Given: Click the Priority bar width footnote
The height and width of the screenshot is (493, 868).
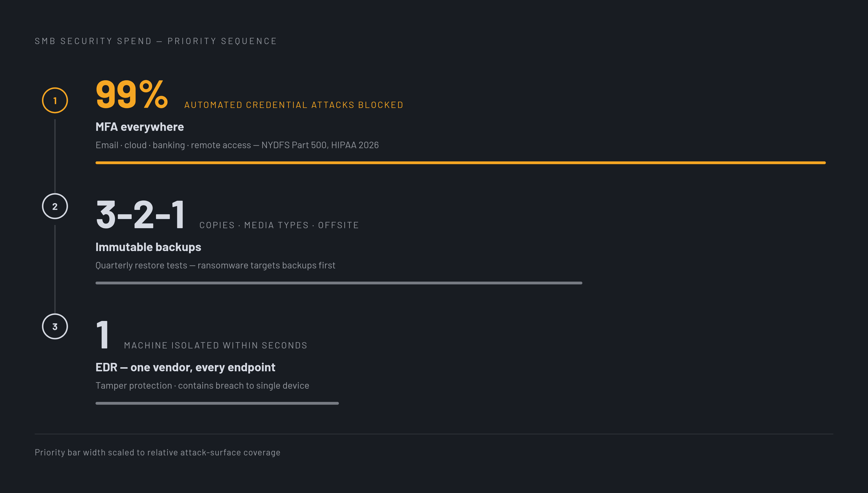Looking at the screenshot, I should [157, 452].
